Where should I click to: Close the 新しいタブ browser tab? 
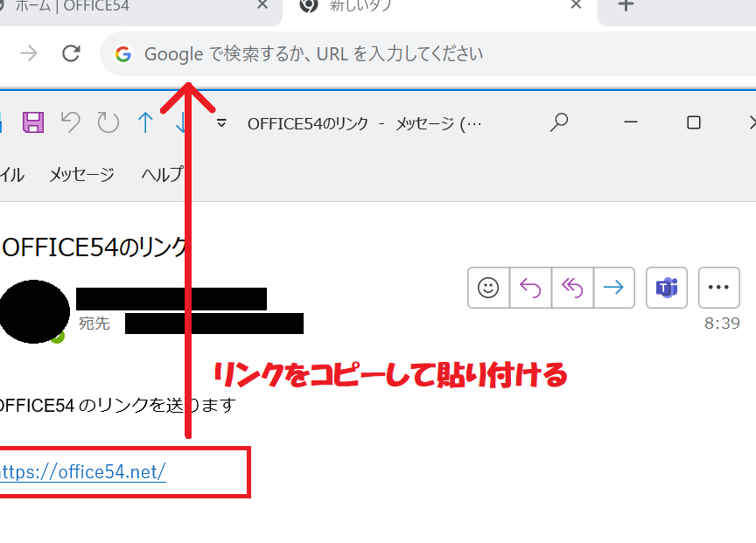coord(576,5)
